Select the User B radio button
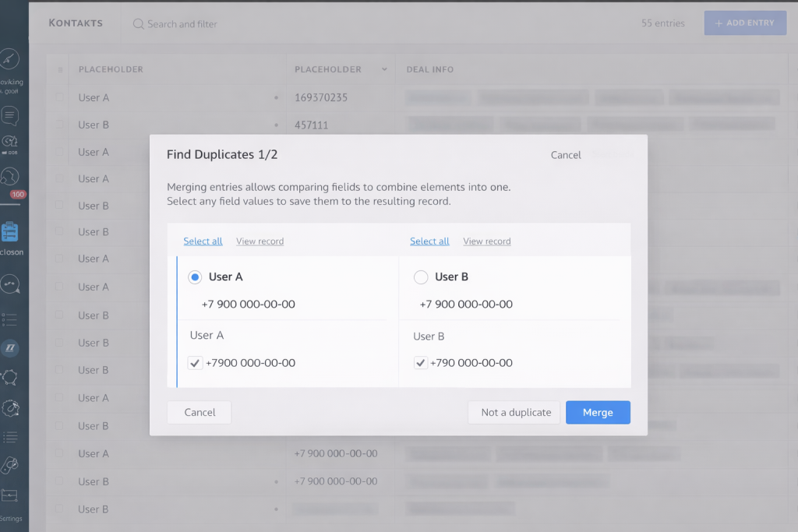Image resolution: width=798 pixels, height=532 pixels. tap(421, 277)
